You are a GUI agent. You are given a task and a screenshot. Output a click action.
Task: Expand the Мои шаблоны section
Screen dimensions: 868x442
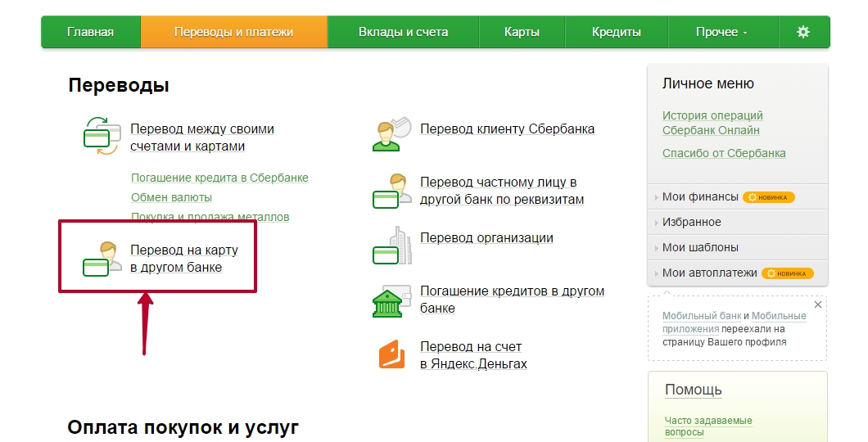coord(700,247)
